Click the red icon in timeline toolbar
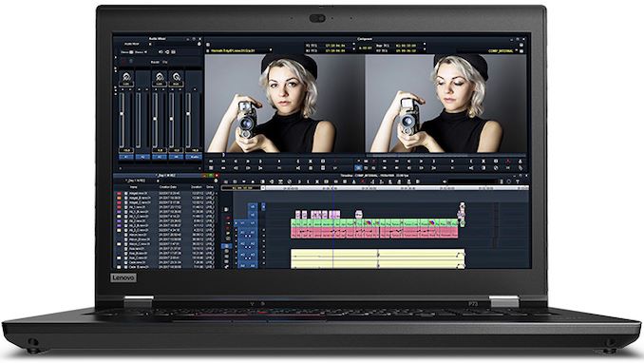The image size is (644, 363). (x=362, y=181)
